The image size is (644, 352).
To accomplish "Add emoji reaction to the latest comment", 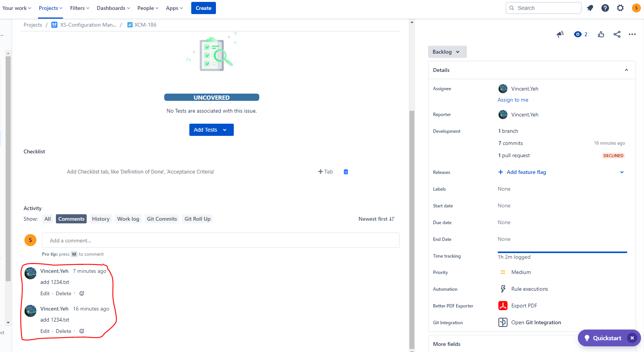I will (81, 293).
